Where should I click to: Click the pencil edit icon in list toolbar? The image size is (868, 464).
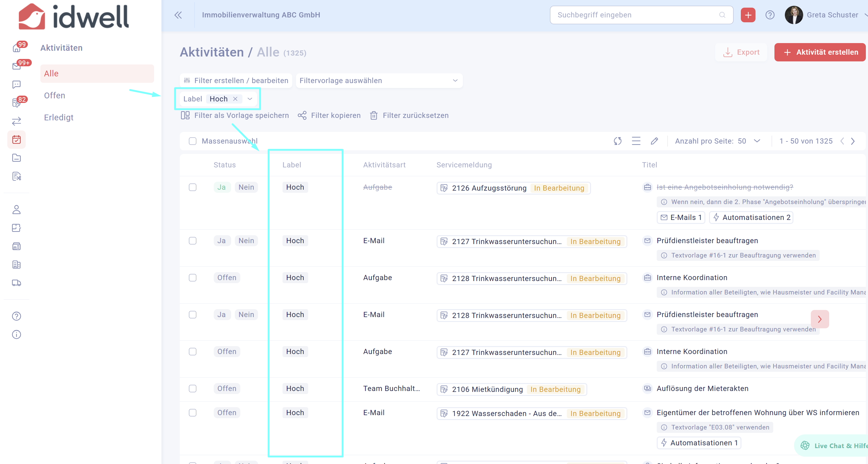pos(654,141)
